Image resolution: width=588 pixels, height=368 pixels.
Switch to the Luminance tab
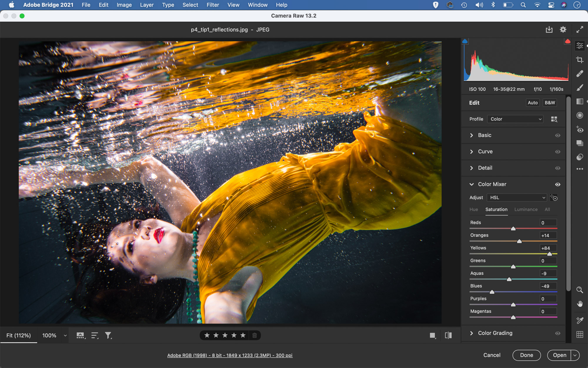coord(526,209)
